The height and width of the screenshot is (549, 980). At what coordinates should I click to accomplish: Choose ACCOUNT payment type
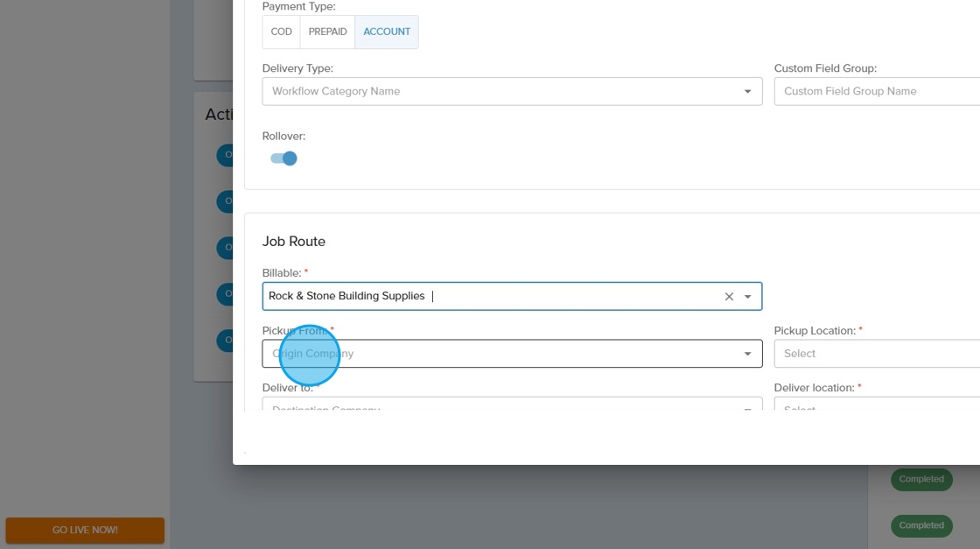click(387, 32)
